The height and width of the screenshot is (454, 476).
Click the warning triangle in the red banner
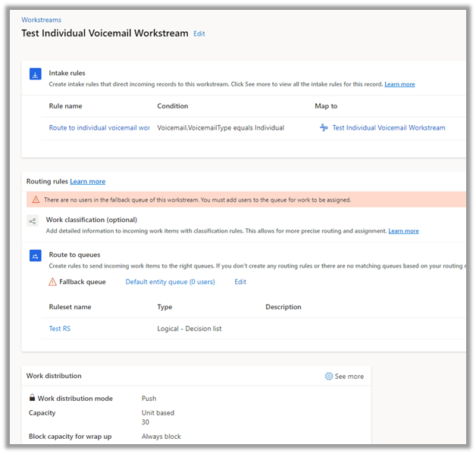(34, 200)
